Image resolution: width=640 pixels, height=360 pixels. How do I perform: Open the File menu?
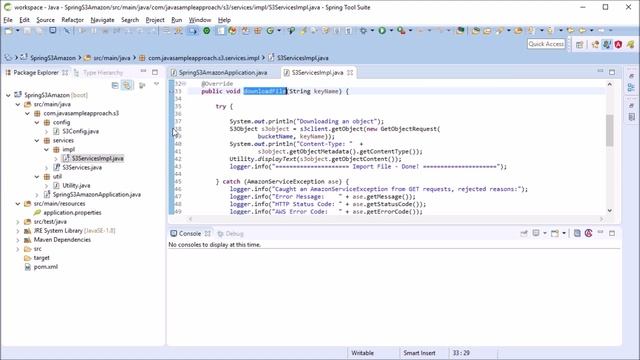coord(8,20)
